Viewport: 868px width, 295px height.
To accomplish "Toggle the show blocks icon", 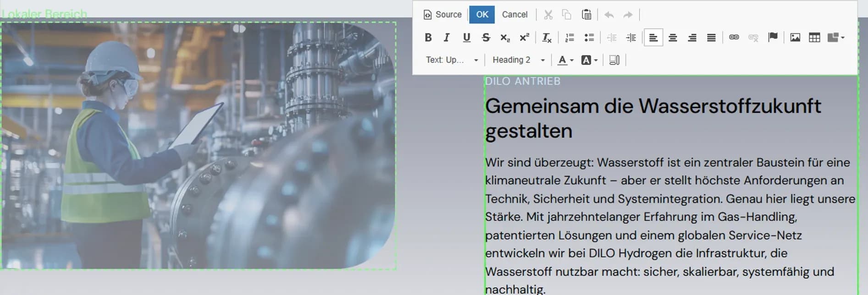I will coord(614,60).
